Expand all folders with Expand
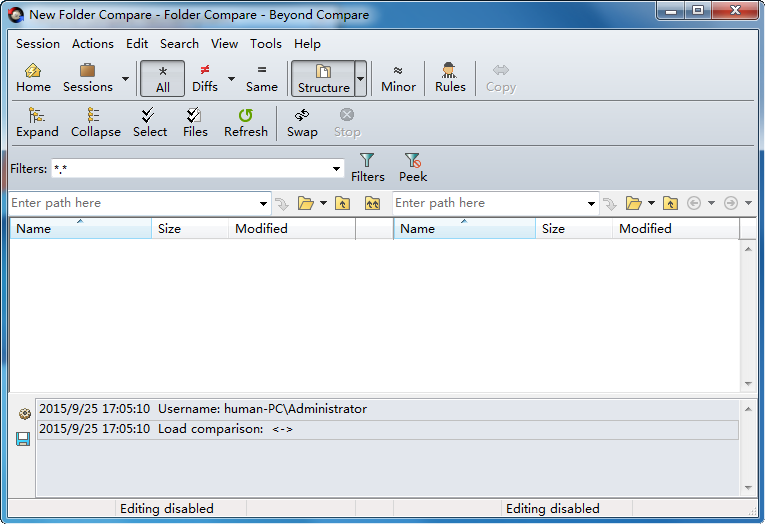 [37, 123]
